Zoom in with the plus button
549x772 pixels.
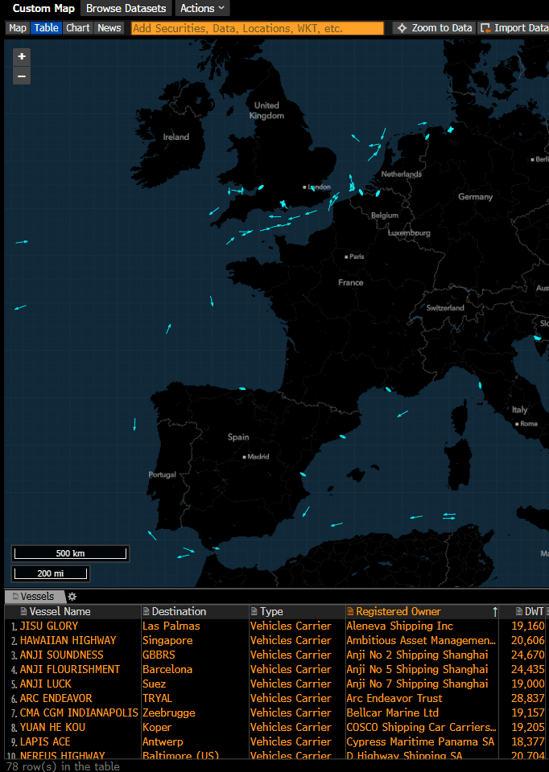coord(22,57)
